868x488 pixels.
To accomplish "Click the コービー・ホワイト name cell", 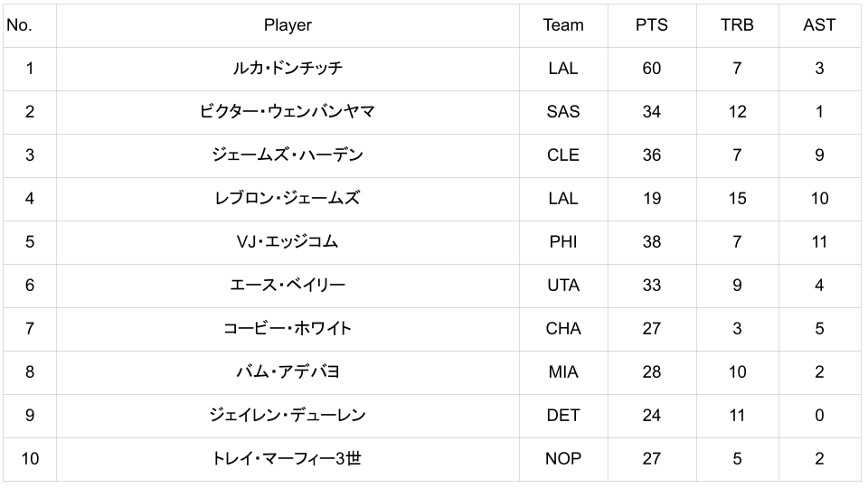I will click(288, 329).
